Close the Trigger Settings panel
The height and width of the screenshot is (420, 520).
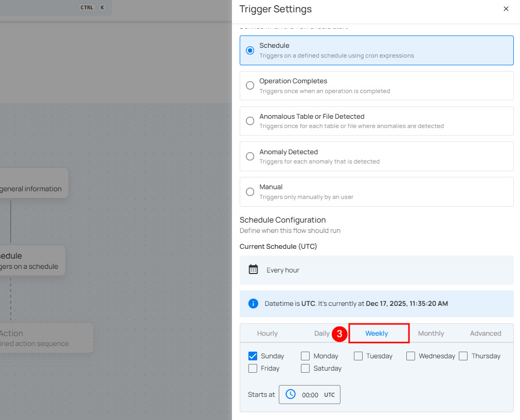click(x=506, y=9)
